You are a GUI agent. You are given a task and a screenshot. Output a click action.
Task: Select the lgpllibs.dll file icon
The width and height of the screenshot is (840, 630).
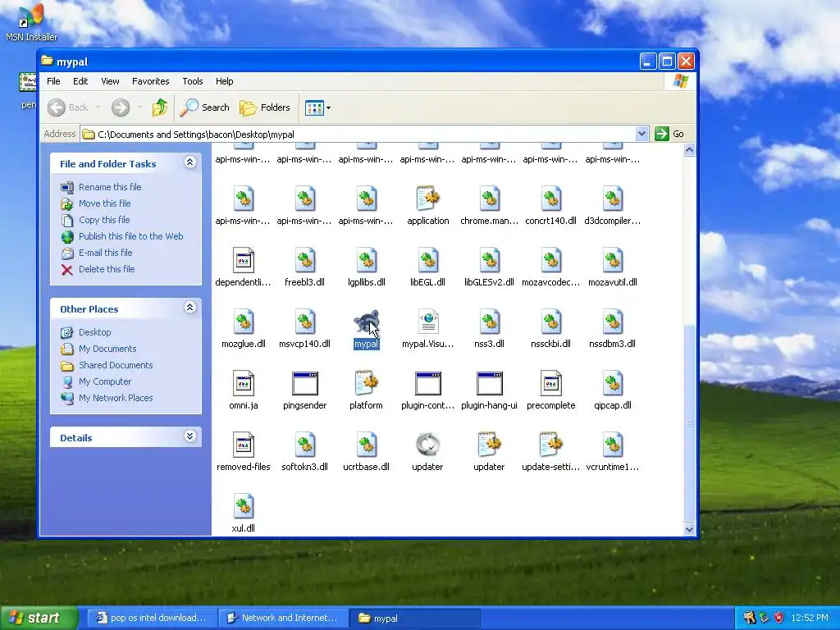pos(367,261)
